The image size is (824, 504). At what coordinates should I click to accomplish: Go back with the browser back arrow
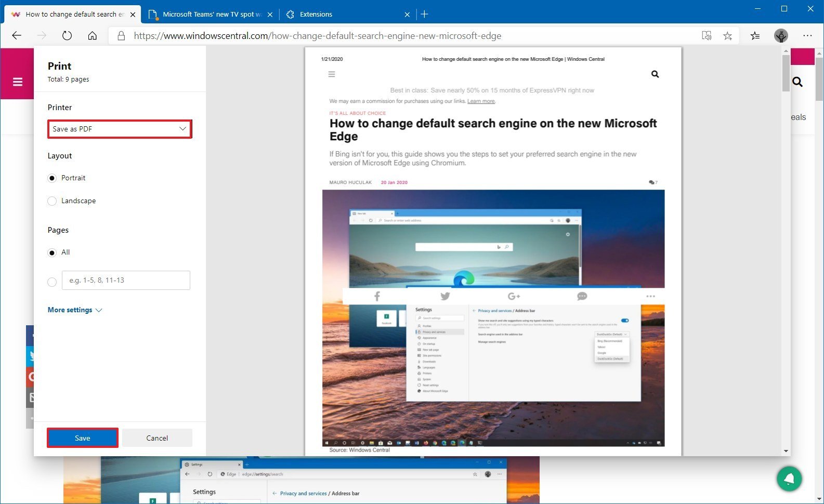pos(17,36)
